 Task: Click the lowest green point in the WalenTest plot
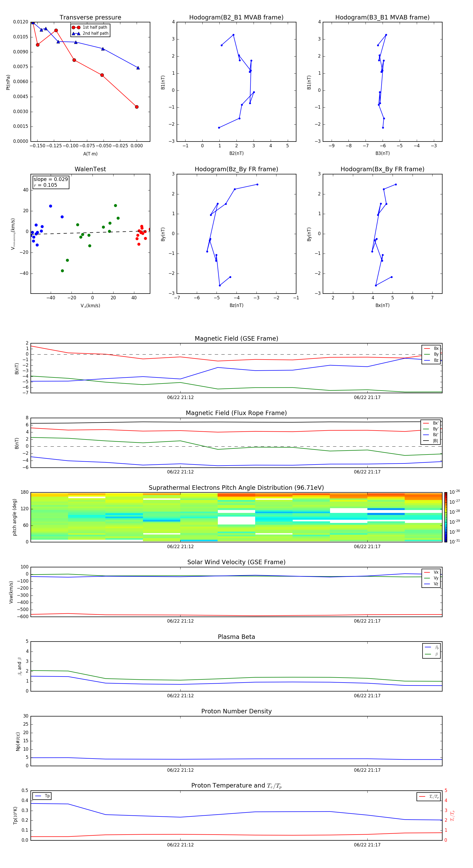(62, 271)
